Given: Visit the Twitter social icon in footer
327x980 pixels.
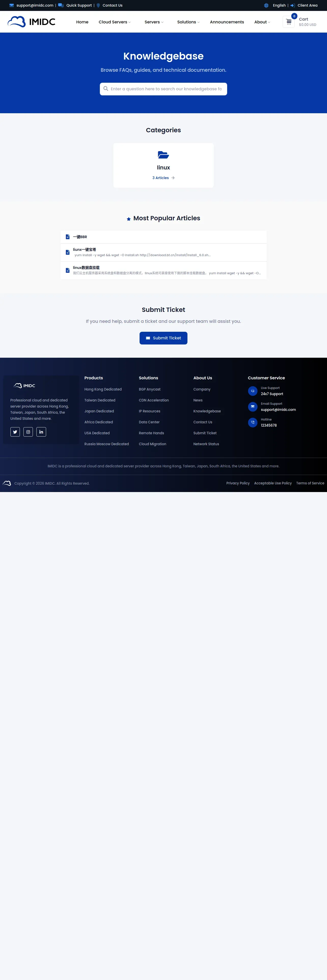Looking at the screenshot, I should (x=15, y=432).
